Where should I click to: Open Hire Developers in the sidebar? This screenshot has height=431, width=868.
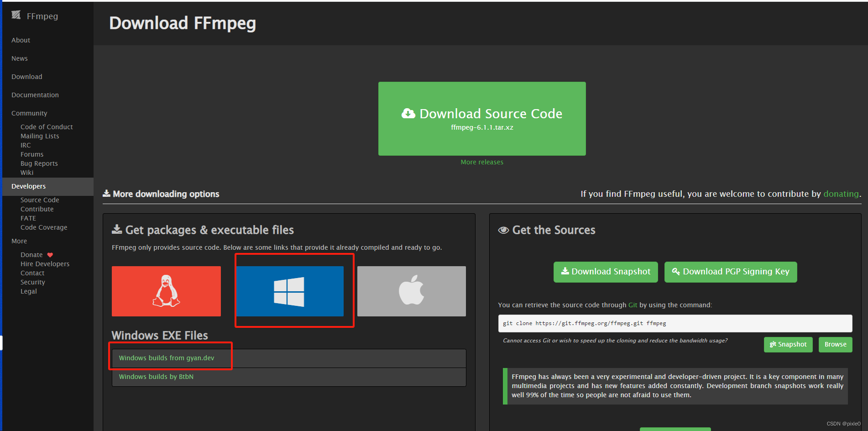click(45, 264)
